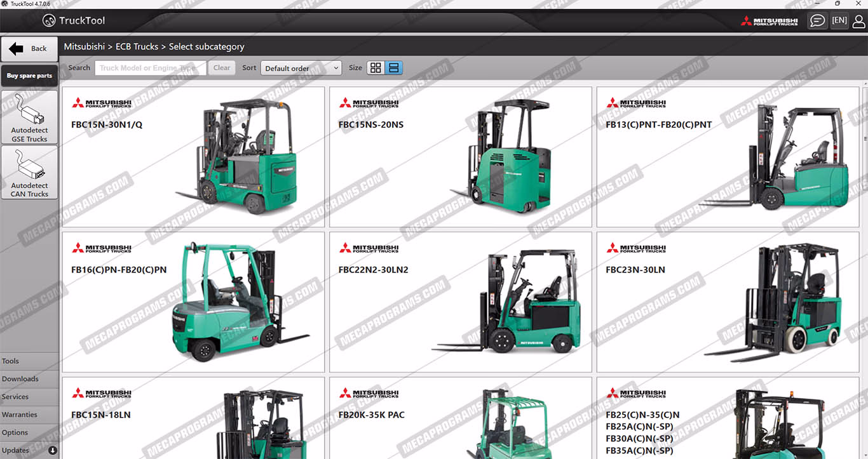This screenshot has width=868, height=459.
Task: Select the FBC22N2-30LN2 truck card
Action: [x=461, y=302]
